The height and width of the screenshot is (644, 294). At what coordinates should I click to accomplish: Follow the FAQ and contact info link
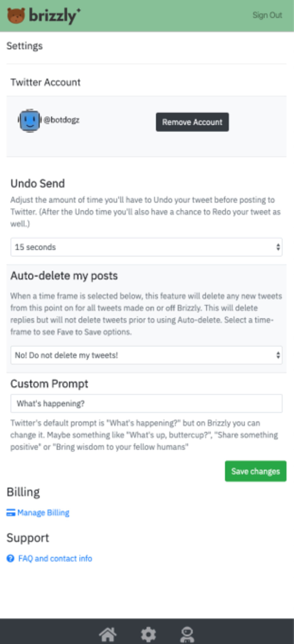(55, 559)
